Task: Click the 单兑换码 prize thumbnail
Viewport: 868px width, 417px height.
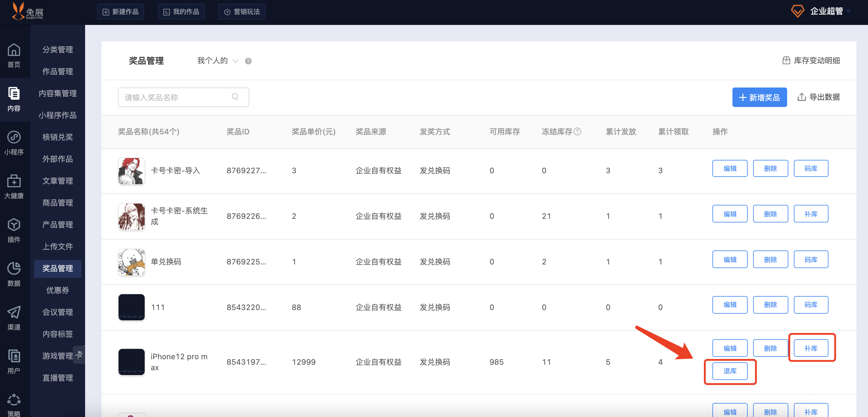Action: pyautogui.click(x=131, y=262)
